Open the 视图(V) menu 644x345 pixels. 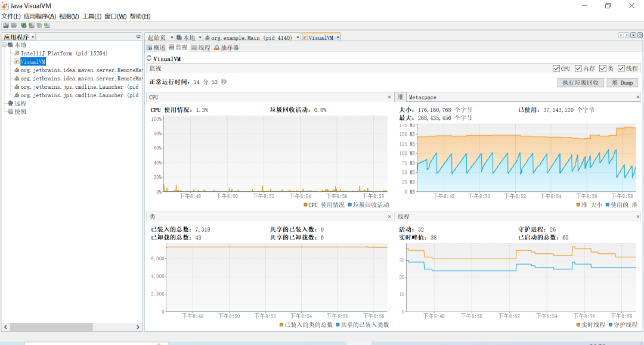pos(69,17)
